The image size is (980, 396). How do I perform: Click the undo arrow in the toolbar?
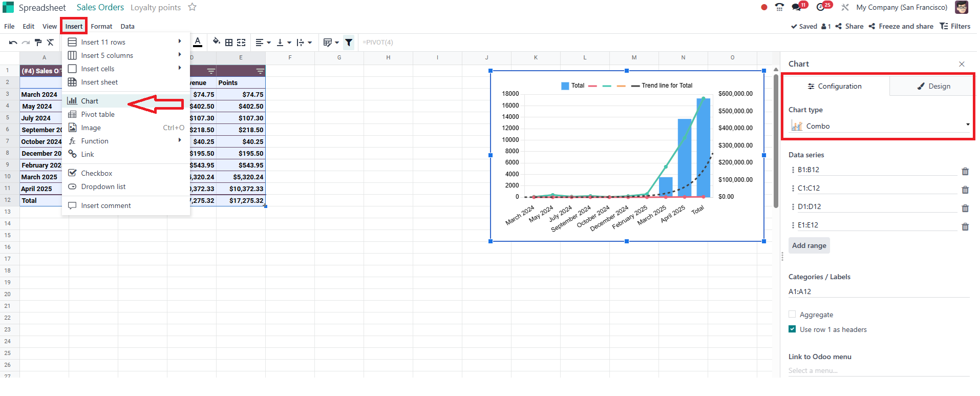[13, 43]
